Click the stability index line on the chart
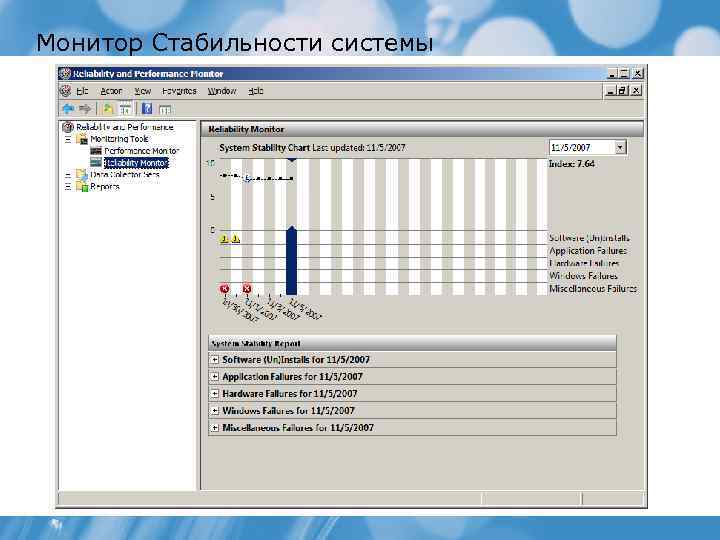The height and width of the screenshot is (540, 720). [257, 178]
